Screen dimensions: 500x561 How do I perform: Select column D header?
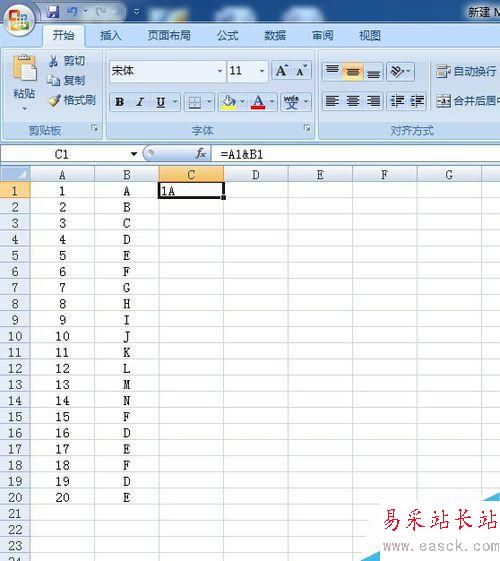pyautogui.click(x=256, y=175)
